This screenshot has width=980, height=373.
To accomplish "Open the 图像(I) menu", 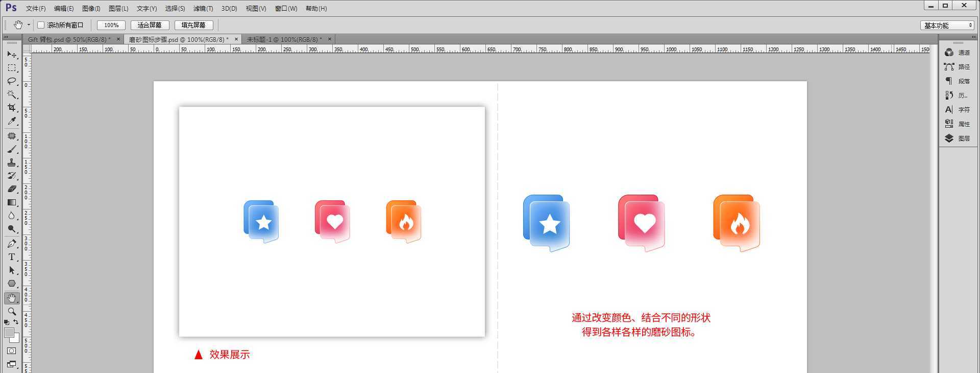I will click(x=91, y=9).
